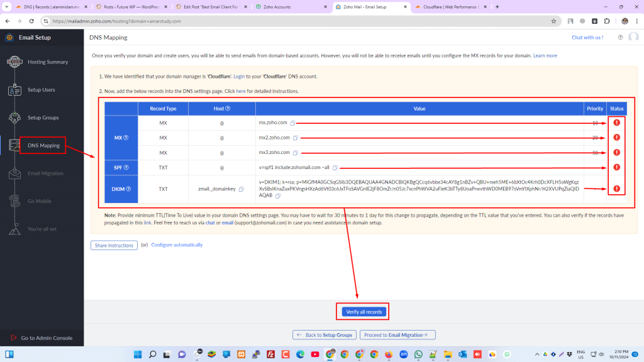Open the 'here' detailed instructions link

[x=241, y=92]
